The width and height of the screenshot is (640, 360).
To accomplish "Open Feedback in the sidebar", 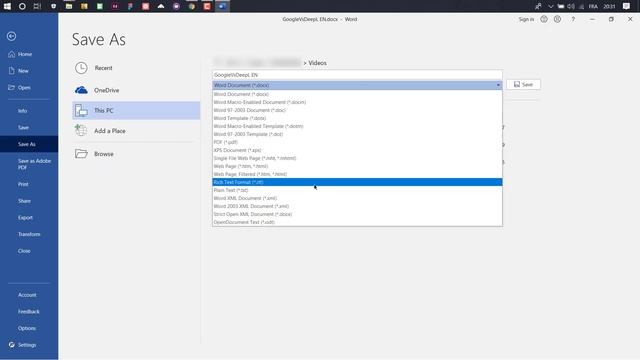I will (29, 311).
